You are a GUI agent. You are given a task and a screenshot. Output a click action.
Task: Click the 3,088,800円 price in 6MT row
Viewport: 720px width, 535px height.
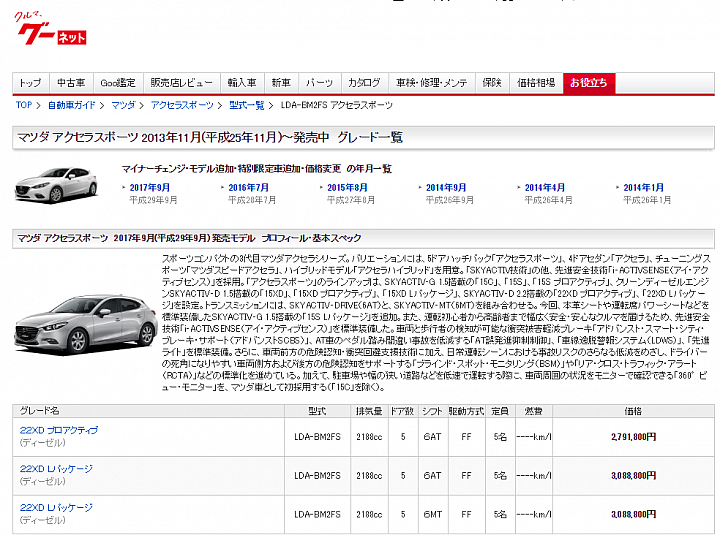pyautogui.click(x=633, y=514)
